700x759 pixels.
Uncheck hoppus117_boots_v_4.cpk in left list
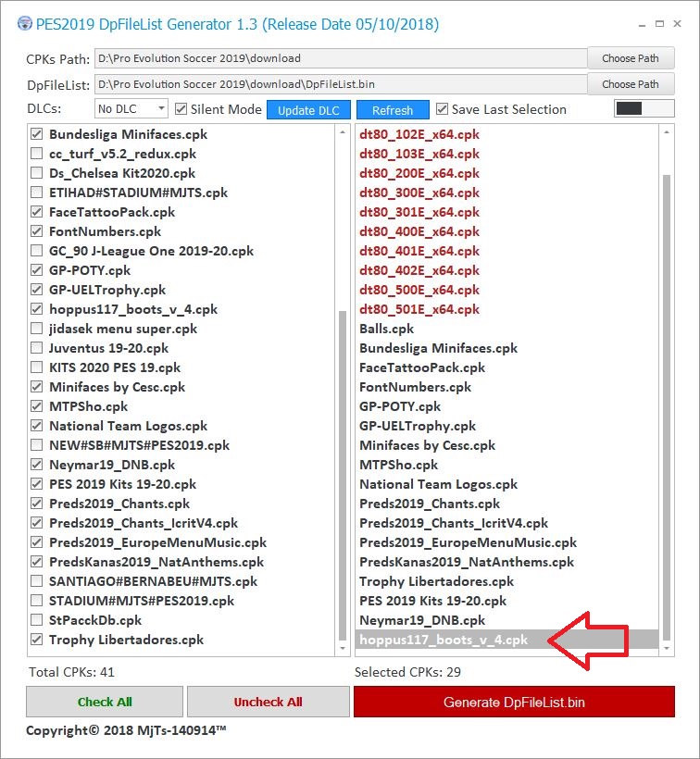pos(36,309)
